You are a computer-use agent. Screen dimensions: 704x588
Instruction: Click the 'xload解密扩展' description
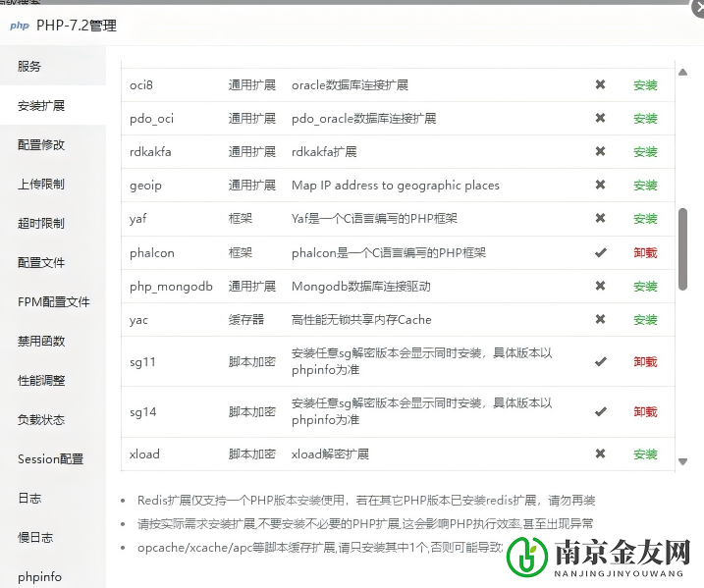click(x=330, y=454)
